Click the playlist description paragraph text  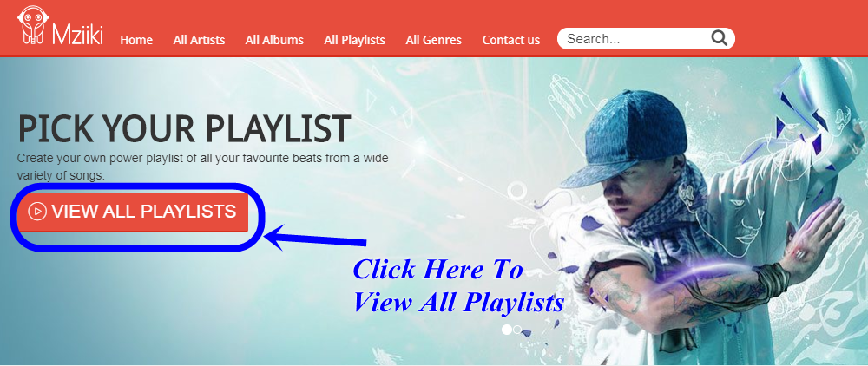point(202,167)
